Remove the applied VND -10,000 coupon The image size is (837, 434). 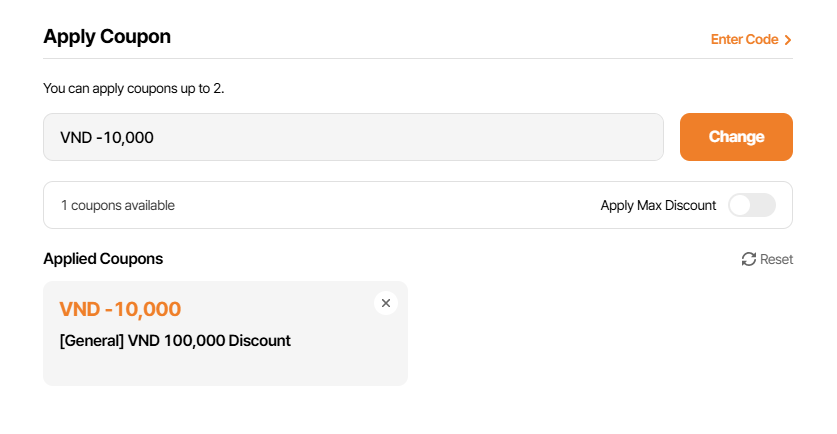pyautogui.click(x=386, y=303)
